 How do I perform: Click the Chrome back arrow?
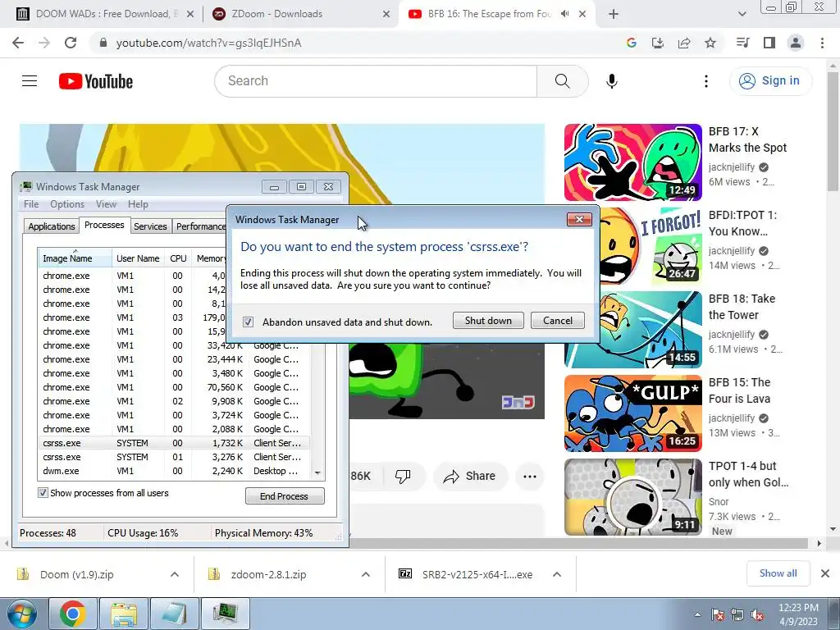point(18,43)
